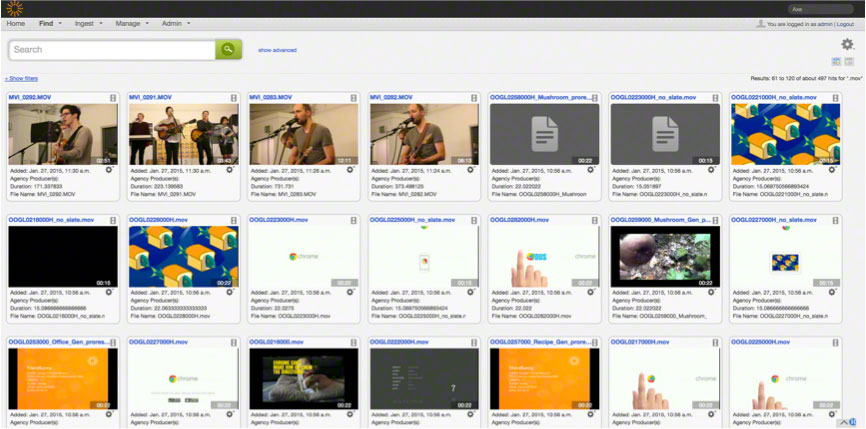Click film icon on OOGL0258000H_Mushroom card
The image size is (866, 429).
point(594,98)
